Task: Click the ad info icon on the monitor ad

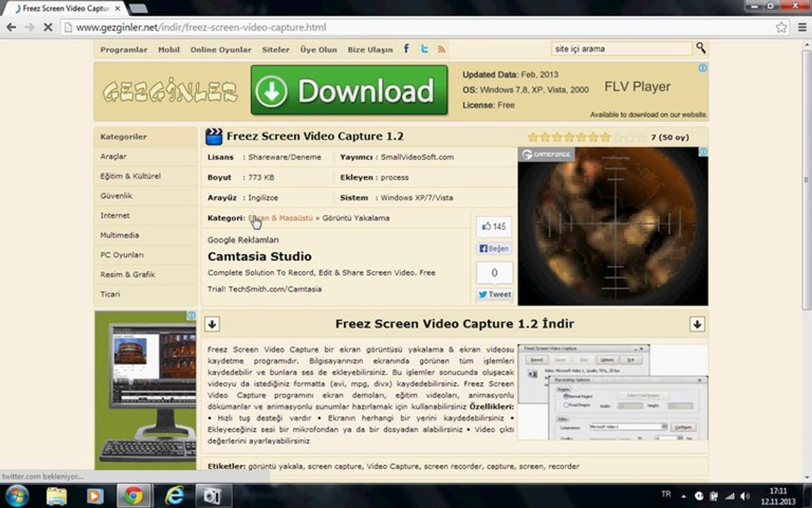Action: point(191,316)
